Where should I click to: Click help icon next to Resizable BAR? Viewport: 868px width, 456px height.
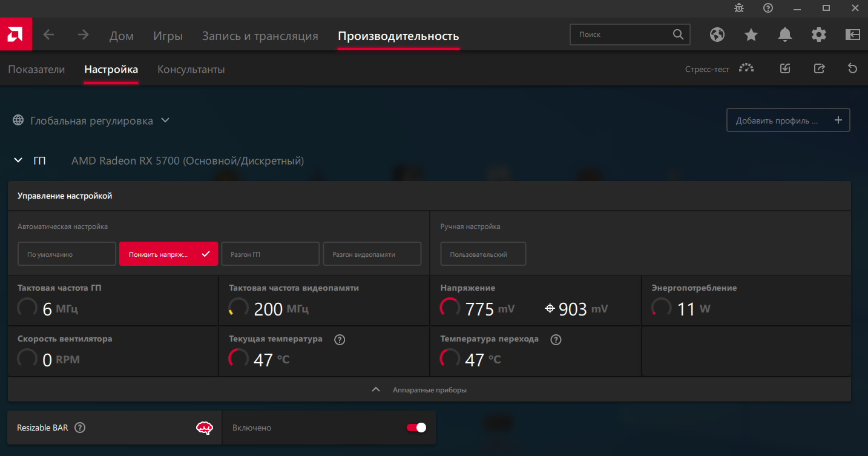pyautogui.click(x=80, y=428)
